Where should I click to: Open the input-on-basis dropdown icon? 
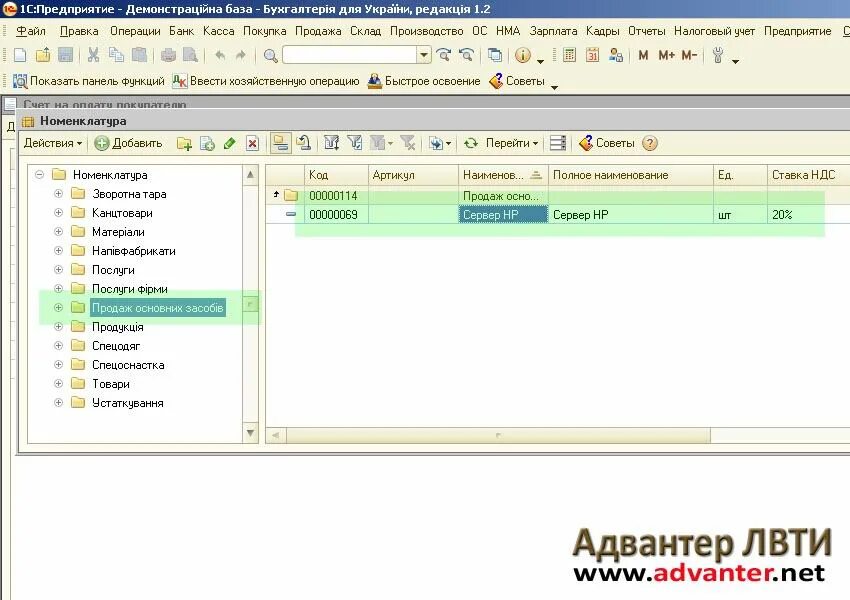(x=439, y=143)
